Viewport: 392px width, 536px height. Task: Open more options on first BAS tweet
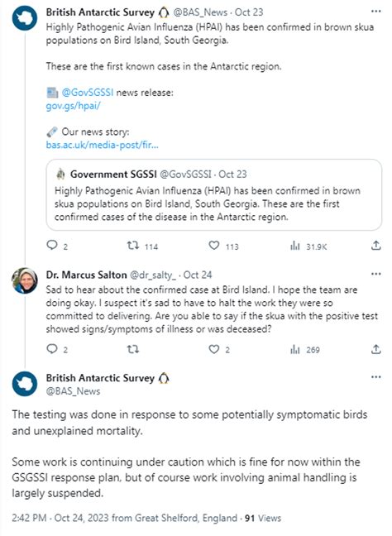(x=376, y=12)
